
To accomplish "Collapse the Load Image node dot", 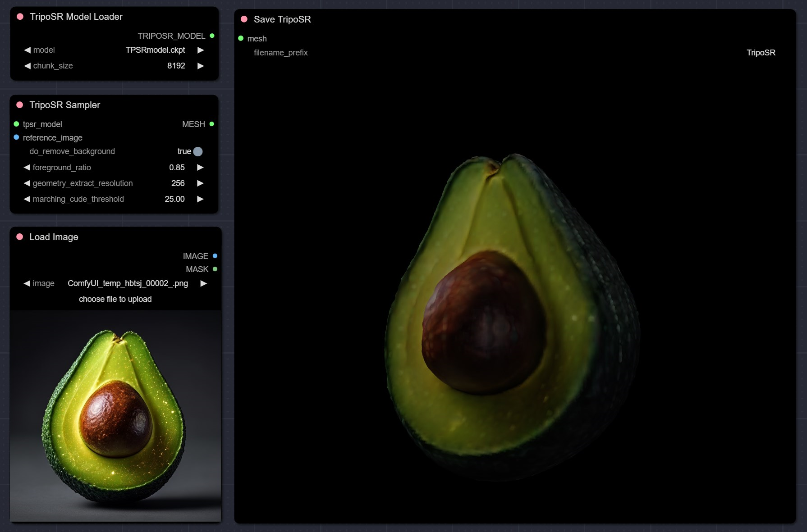I will click(19, 237).
